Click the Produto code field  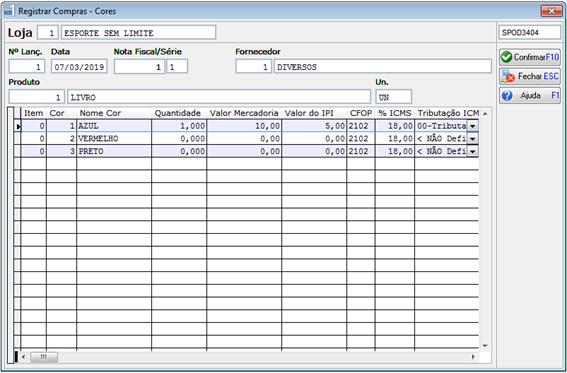[37, 97]
